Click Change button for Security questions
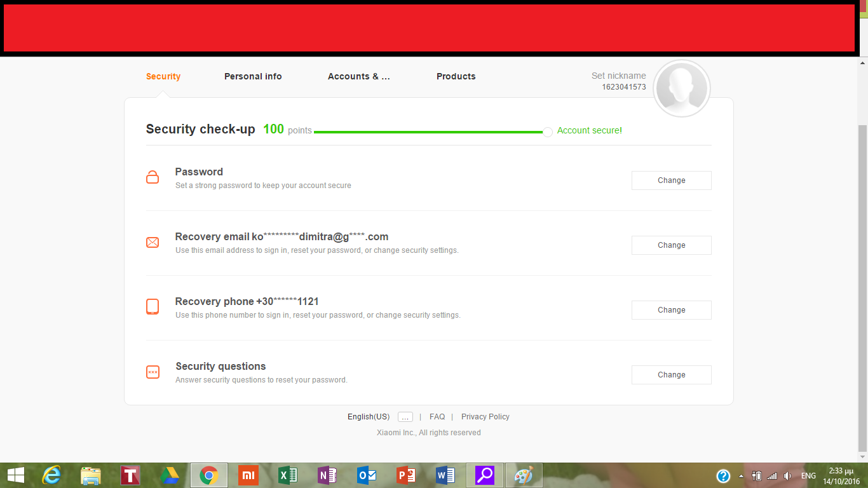 click(x=672, y=375)
